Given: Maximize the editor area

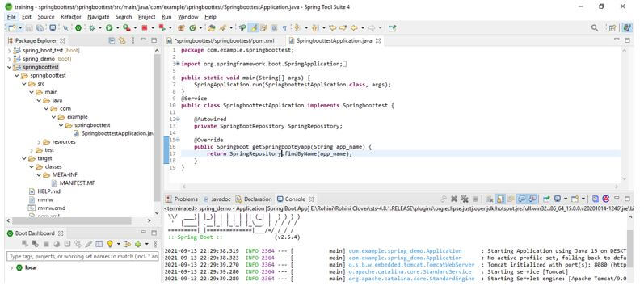Looking at the screenshot, I should pyautogui.click(x=627, y=40).
